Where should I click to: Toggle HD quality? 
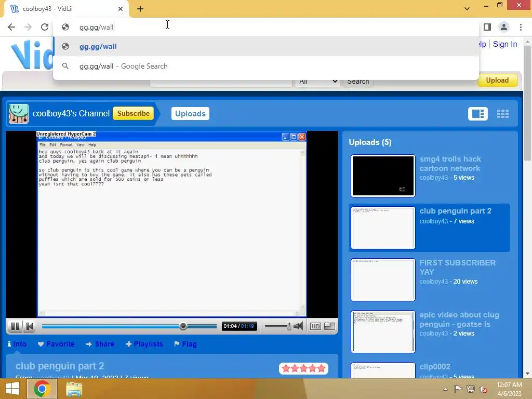(x=315, y=326)
